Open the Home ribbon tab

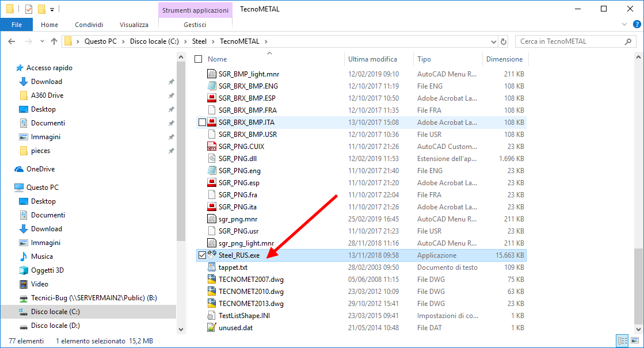click(49, 25)
